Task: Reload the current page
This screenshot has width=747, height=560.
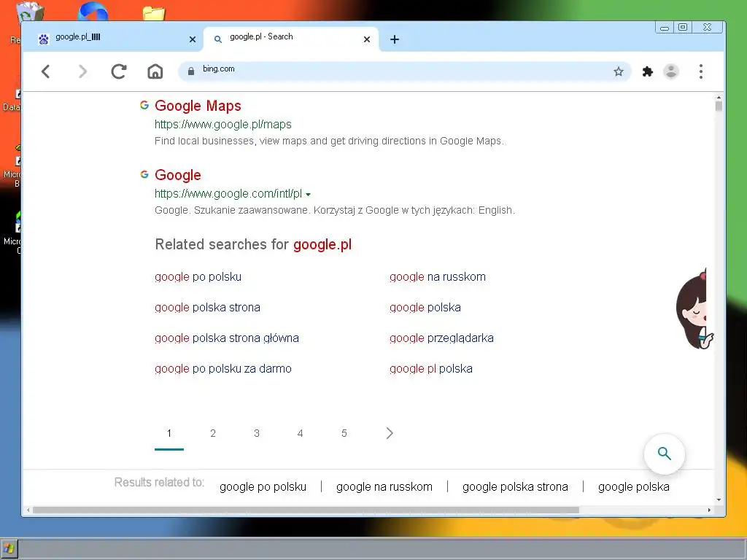Action: point(119,72)
